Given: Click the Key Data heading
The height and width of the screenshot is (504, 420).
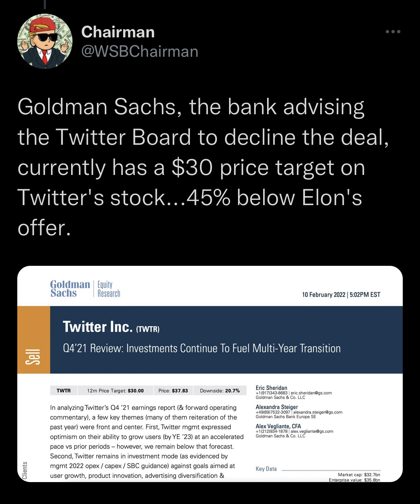Looking at the screenshot, I should pyautogui.click(x=266, y=469).
